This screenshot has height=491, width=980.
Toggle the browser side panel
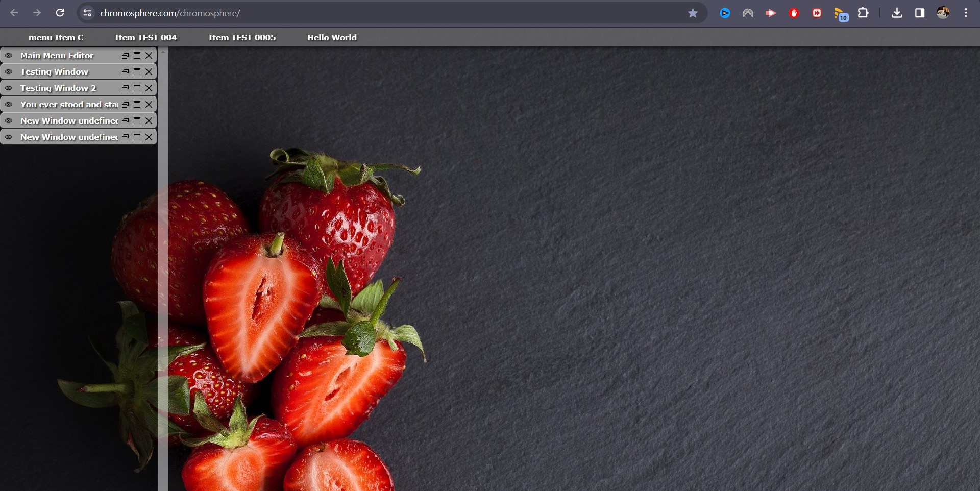tap(920, 13)
